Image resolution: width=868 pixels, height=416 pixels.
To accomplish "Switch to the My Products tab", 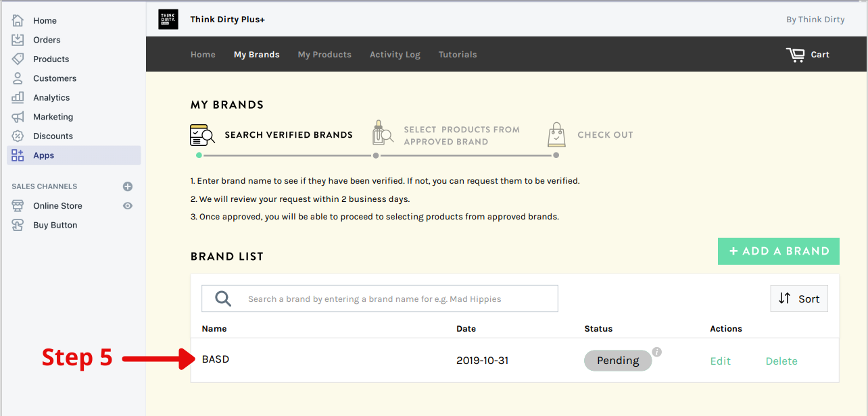I will pyautogui.click(x=324, y=55).
